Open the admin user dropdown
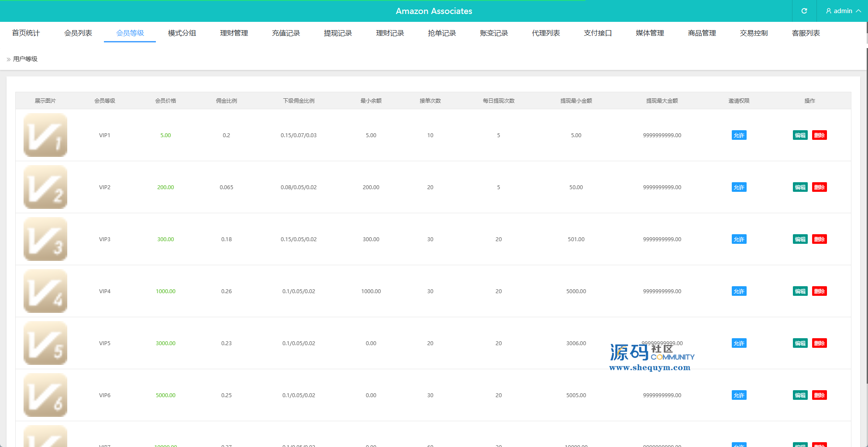Image resolution: width=868 pixels, height=447 pixels. (843, 11)
